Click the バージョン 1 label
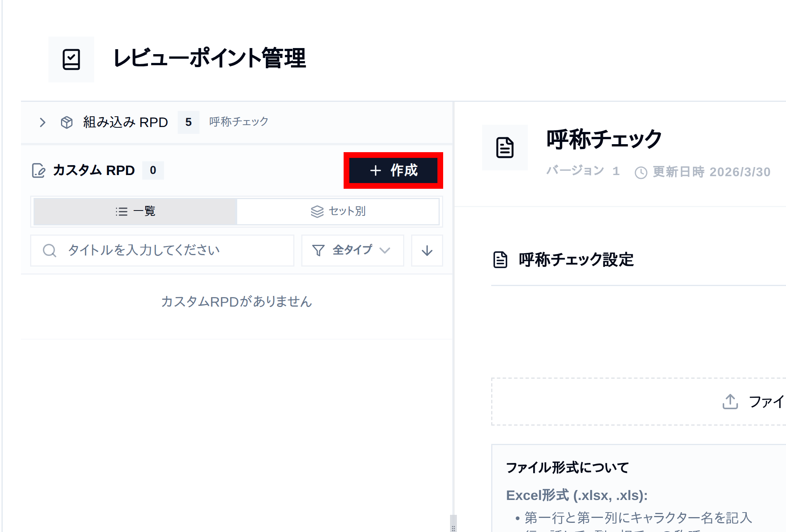The width and height of the screenshot is (786, 532). (x=583, y=171)
